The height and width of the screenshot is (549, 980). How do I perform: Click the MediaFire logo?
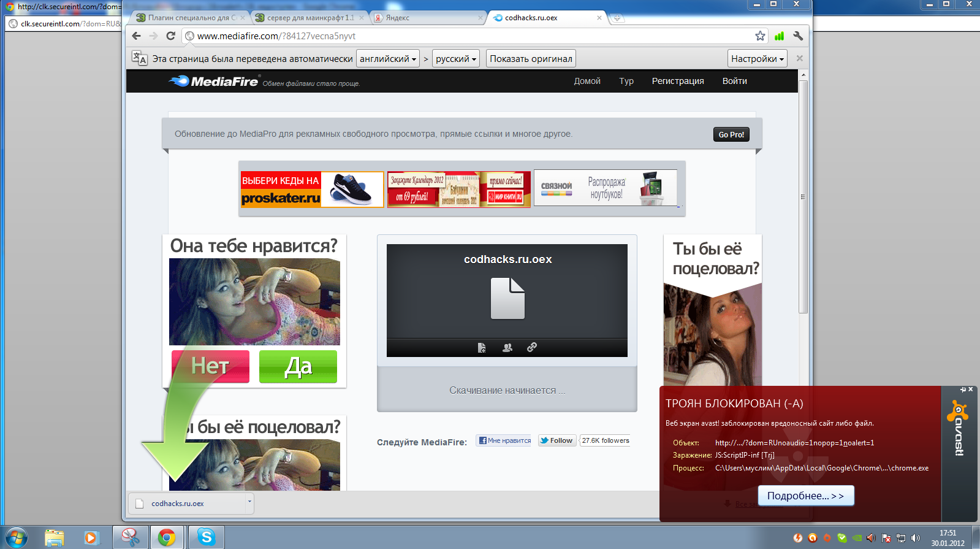coord(213,81)
